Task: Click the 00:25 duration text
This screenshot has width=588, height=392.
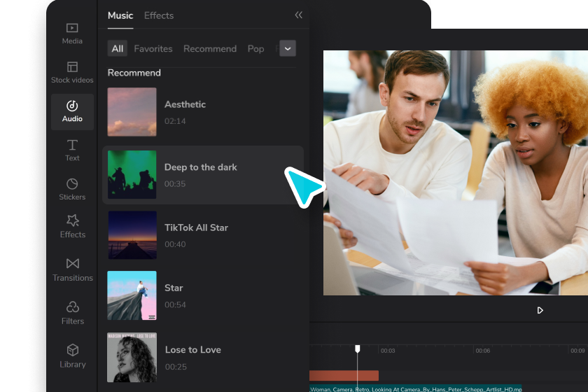Action: tap(176, 367)
